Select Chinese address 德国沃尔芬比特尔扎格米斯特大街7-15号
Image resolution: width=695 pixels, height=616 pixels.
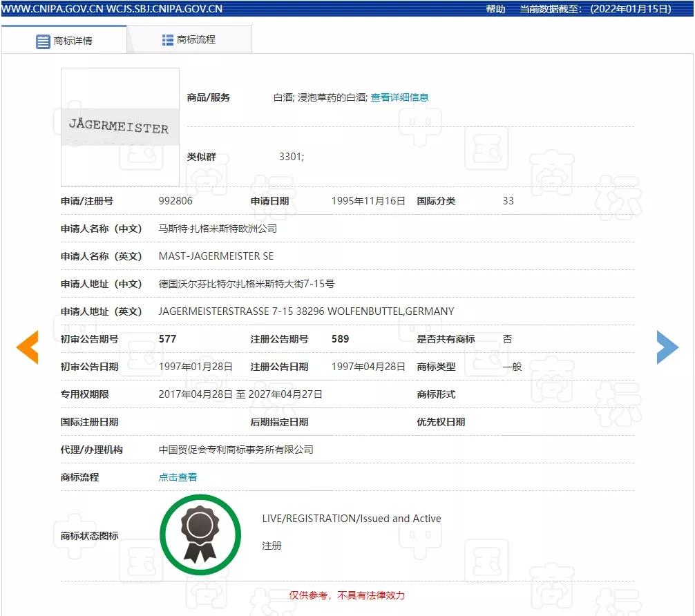(247, 284)
